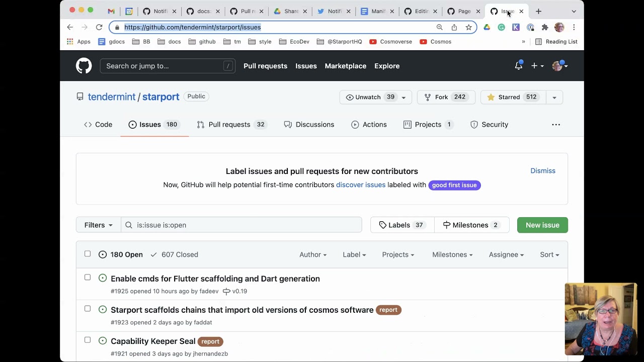Screen dimensions: 644x362
Task: Open the tendermint organization link
Action: (112, 97)
